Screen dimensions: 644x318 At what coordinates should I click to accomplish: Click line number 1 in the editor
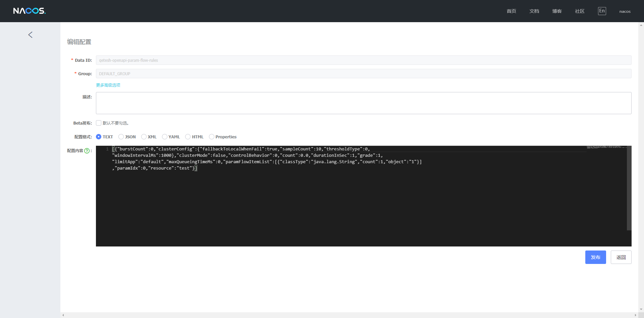click(x=107, y=149)
